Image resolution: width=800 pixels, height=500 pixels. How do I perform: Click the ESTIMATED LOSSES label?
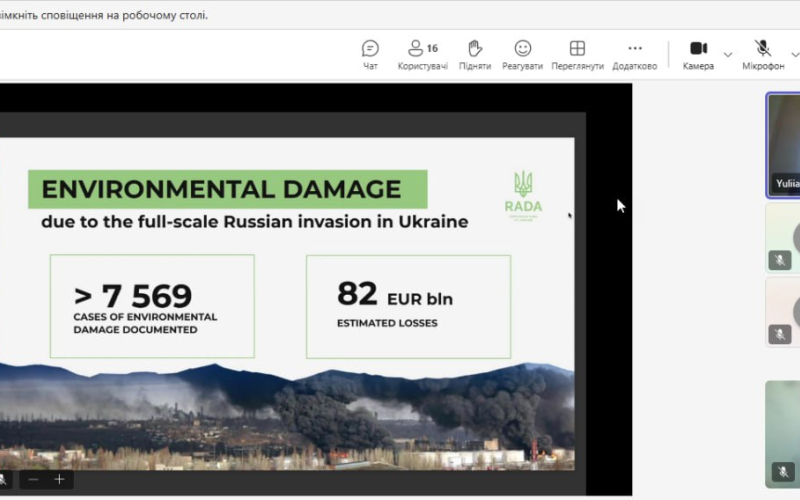(387, 323)
